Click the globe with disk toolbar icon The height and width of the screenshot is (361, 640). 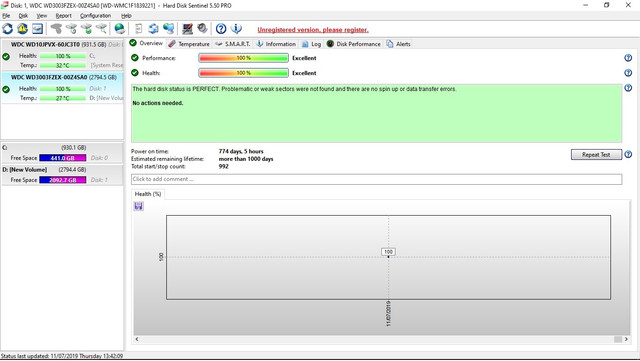(120, 29)
